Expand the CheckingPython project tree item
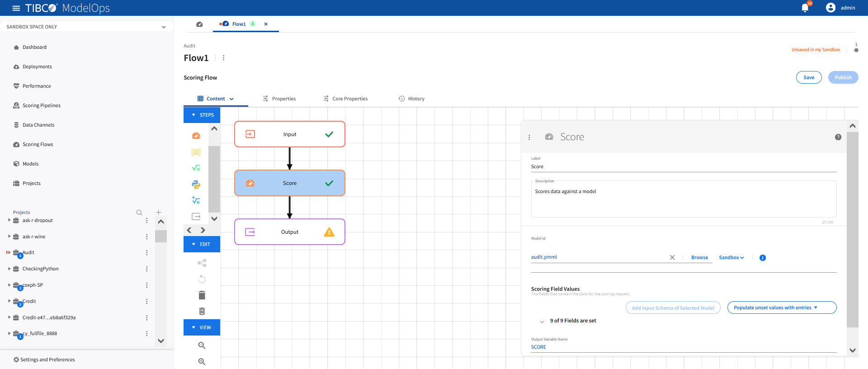The image size is (868, 369). (9, 269)
